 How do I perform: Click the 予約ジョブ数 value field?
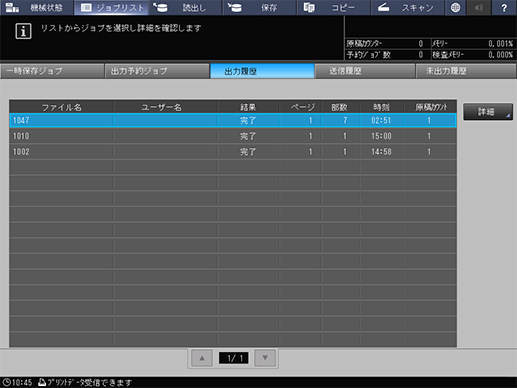point(421,55)
